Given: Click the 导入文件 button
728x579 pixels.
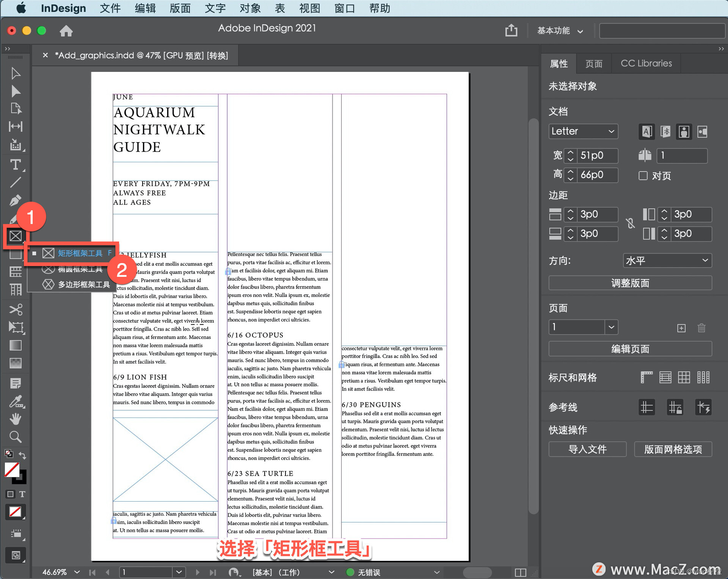Looking at the screenshot, I should coord(587,449).
